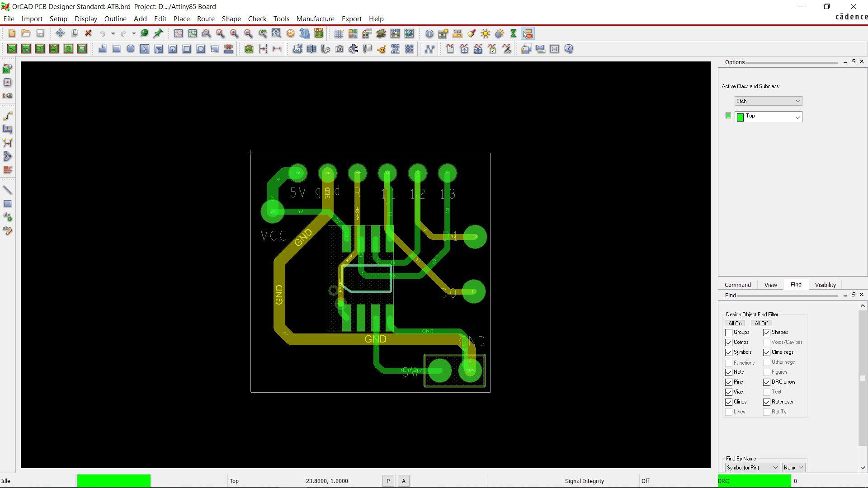
Task: Click the Flip Design toolbar icon
Action: point(319,33)
